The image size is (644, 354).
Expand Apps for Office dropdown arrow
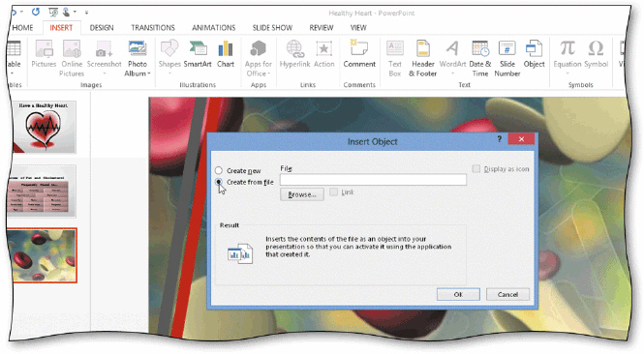click(268, 74)
